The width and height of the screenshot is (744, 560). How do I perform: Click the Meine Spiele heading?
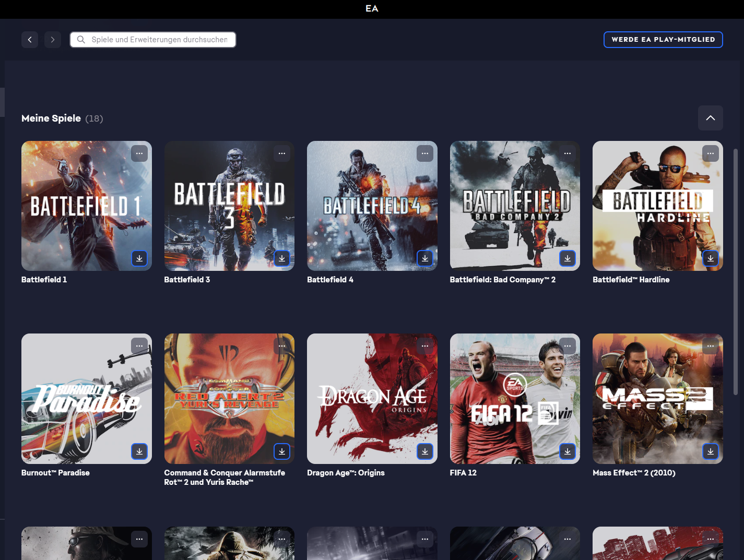[x=51, y=118]
